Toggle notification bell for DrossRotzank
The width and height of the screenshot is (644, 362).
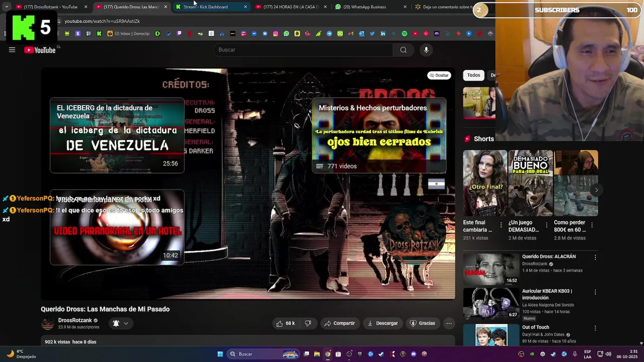116,323
